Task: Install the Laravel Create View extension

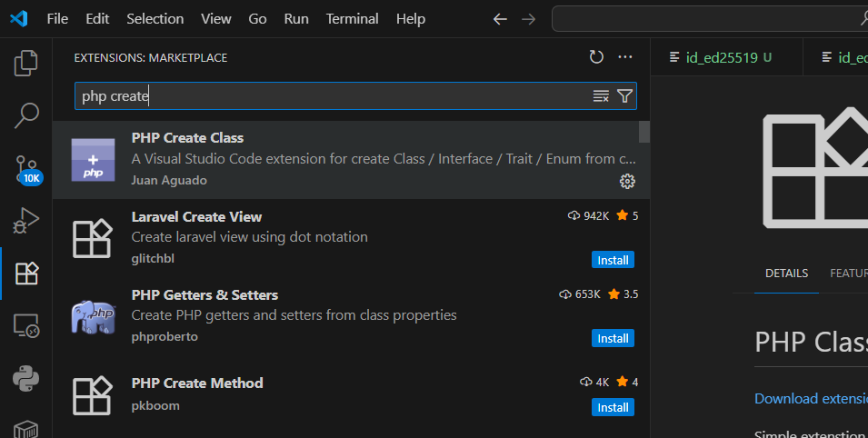Action: click(613, 260)
